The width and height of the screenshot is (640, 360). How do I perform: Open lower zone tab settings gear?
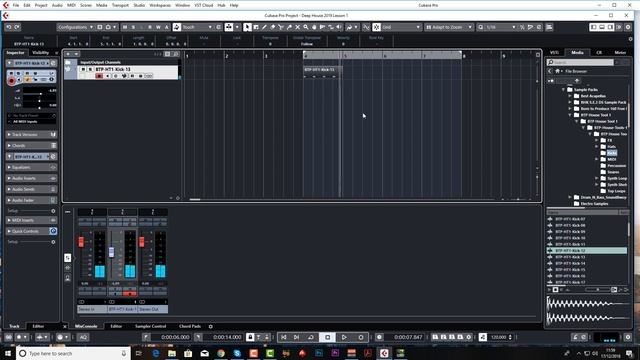tap(211, 327)
